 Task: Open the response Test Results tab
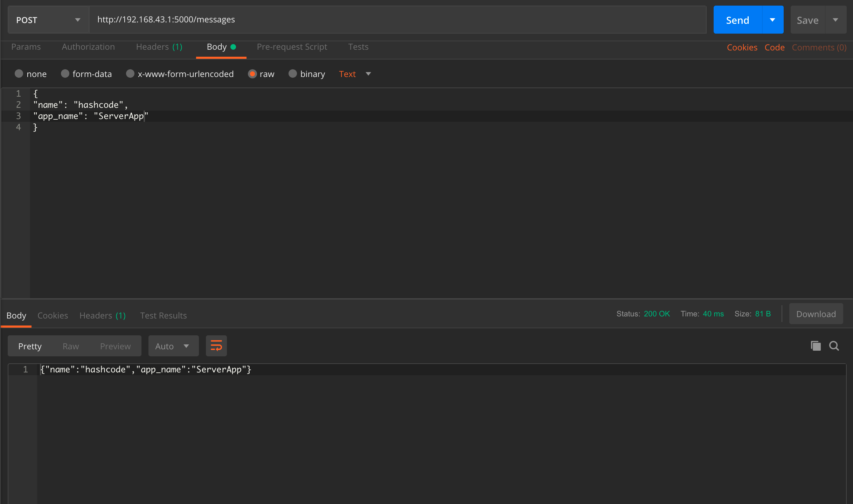tap(163, 315)
